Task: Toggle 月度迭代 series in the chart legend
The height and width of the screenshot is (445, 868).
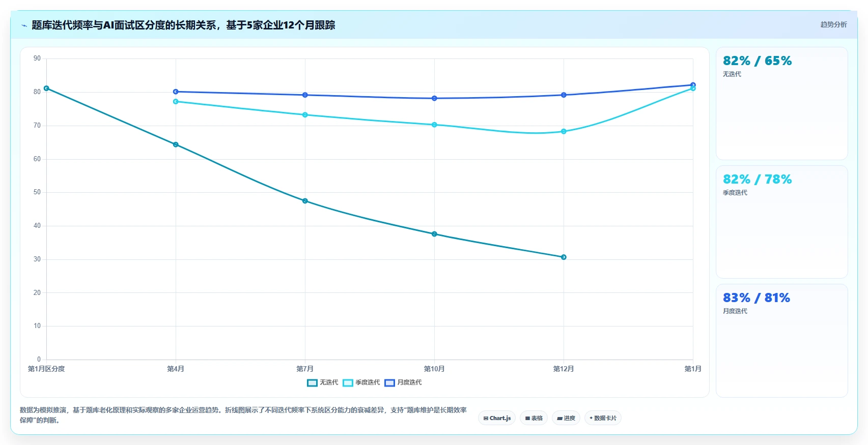Action: 403,382
